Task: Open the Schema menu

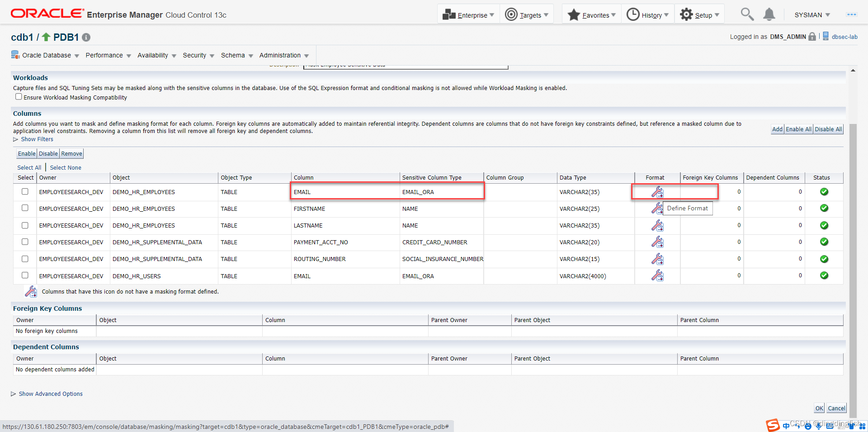Action: pyautogui.click(x=236, y=55)
